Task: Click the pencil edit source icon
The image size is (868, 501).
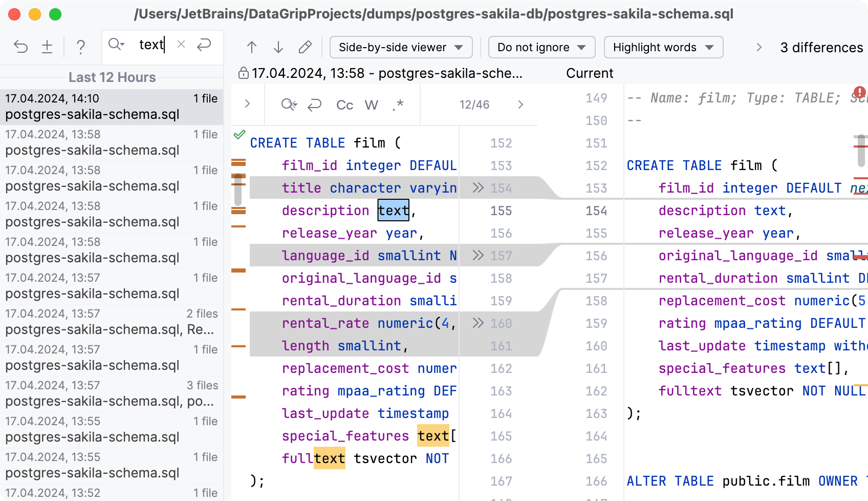Action: (x=305, y=48)
